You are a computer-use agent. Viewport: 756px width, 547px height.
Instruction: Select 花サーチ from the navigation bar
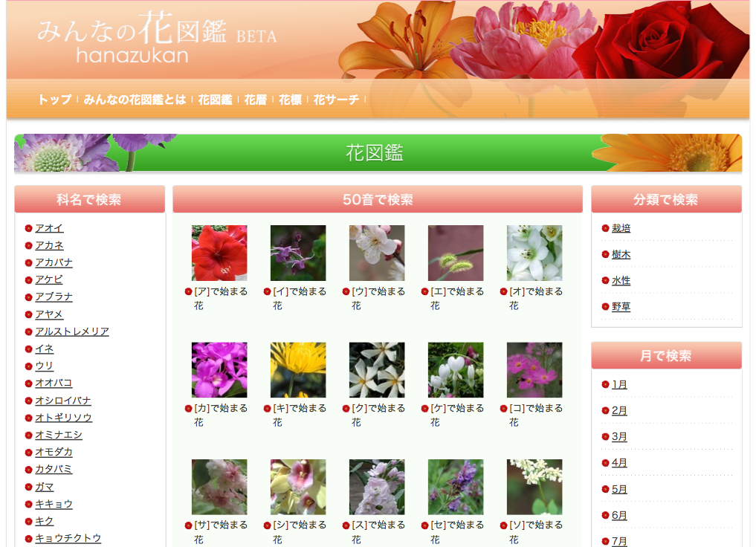coord(336,99)
